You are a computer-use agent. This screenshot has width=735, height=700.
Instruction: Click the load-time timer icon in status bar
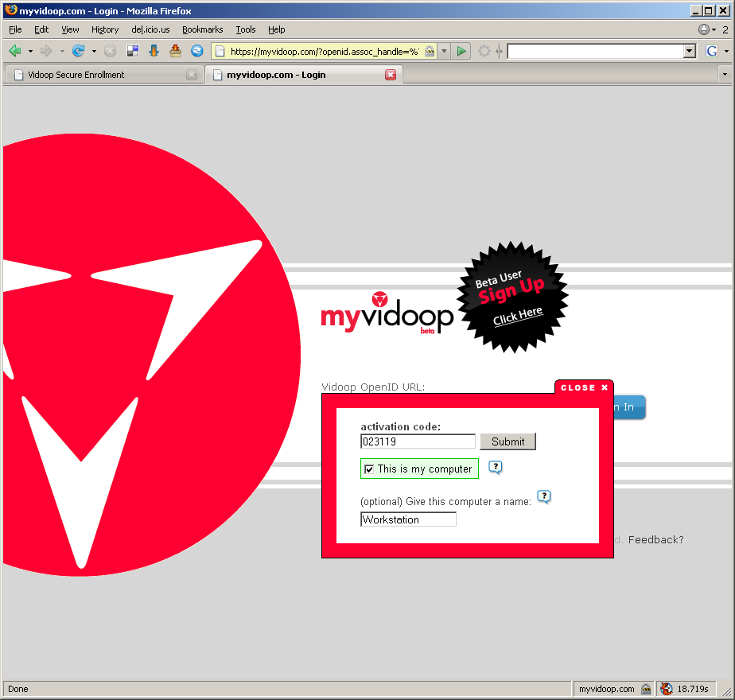click(666, 689)
